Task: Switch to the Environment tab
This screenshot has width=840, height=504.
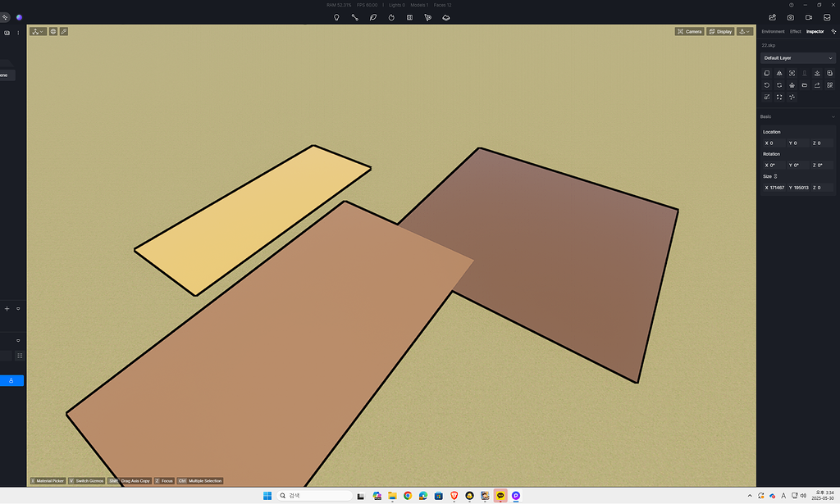Action: pos(773,31)
